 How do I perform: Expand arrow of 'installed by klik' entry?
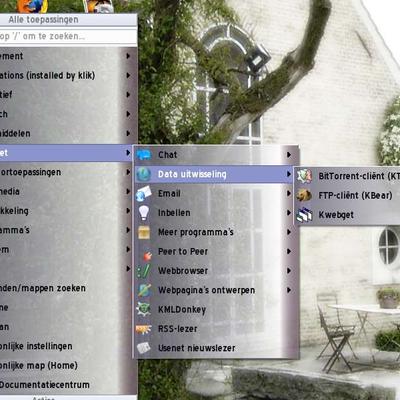pyautogui.click(x=128, y=75)
